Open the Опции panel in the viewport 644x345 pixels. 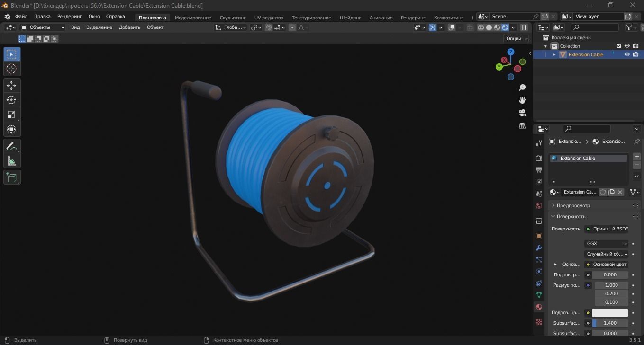pos(516,38)
